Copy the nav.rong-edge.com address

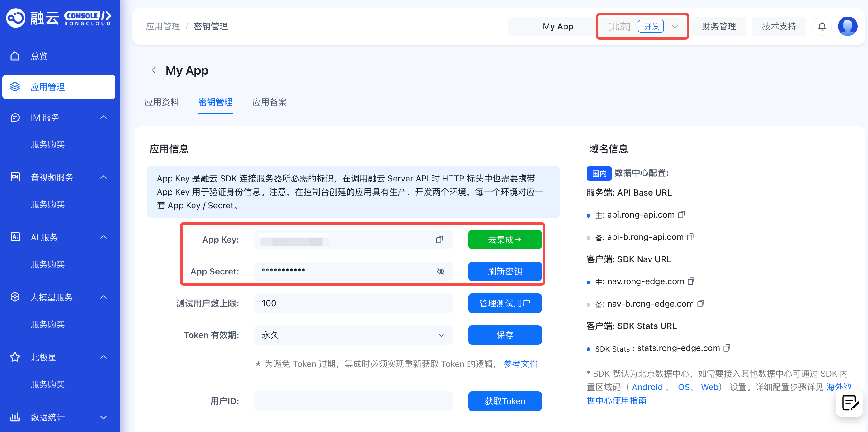[x=691, y=281]
